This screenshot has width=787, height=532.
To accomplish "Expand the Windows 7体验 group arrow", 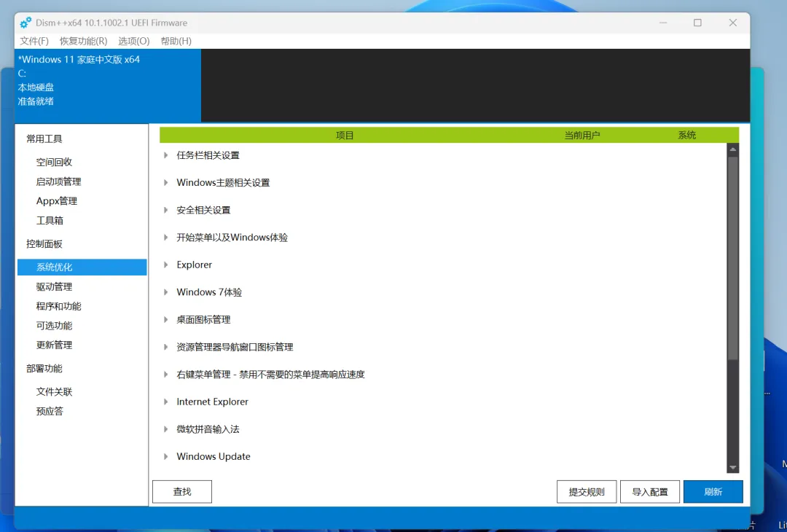I will coord(165,292).
